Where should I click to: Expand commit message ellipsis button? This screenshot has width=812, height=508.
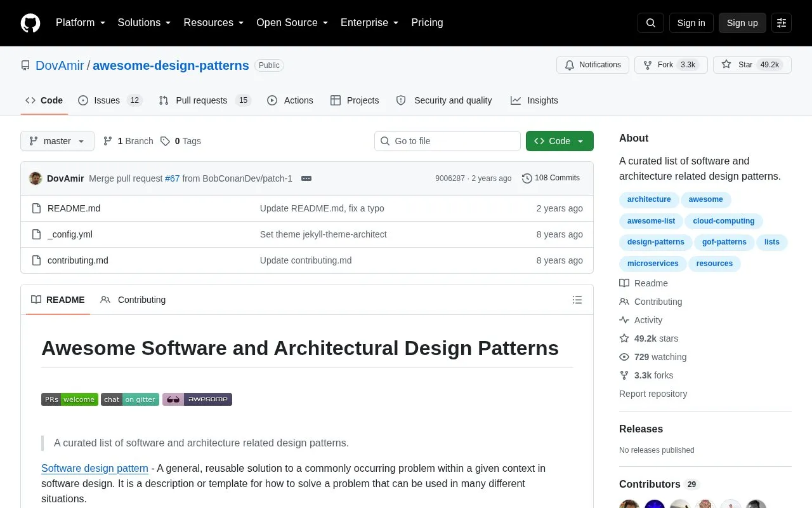point(306,178)
